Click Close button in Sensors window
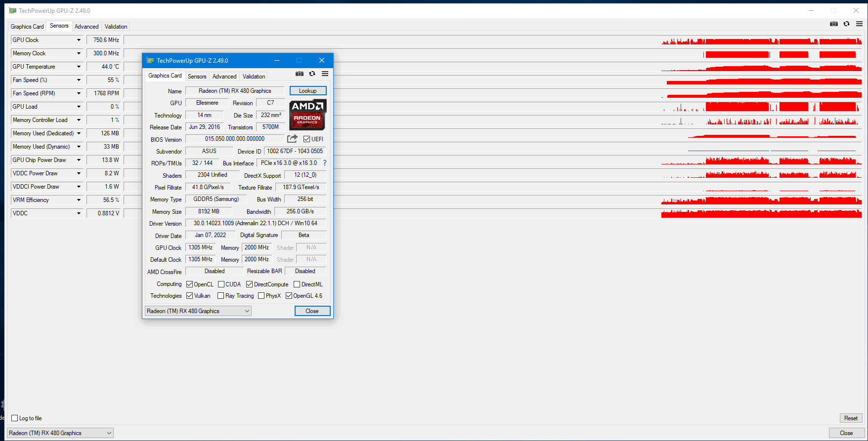 pyautogui.click(x=846, y=433)
